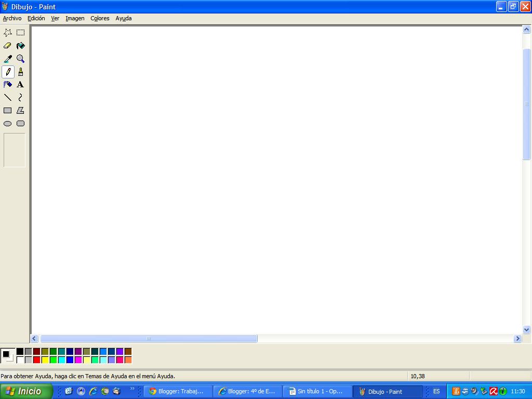
Task: Switch to Sin título 1 - Op... taskbar button
Action: pos(317,392)
